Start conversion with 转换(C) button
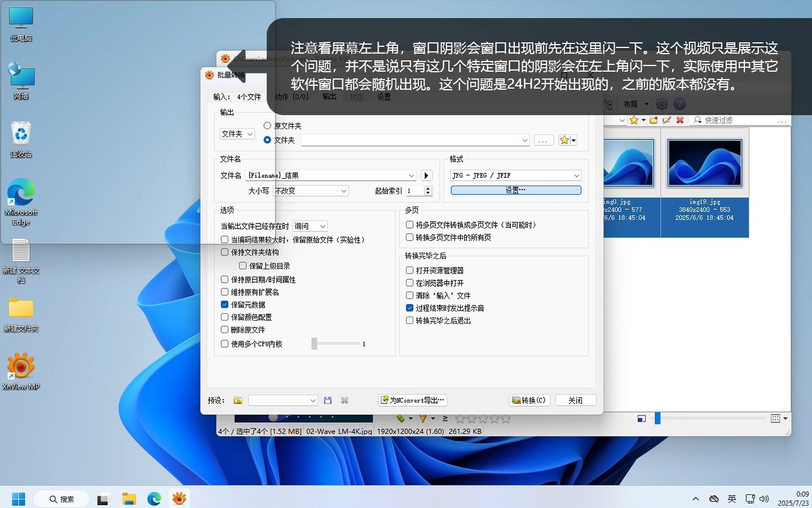Screen dimensions: 812x508 [x=529, y=400]
